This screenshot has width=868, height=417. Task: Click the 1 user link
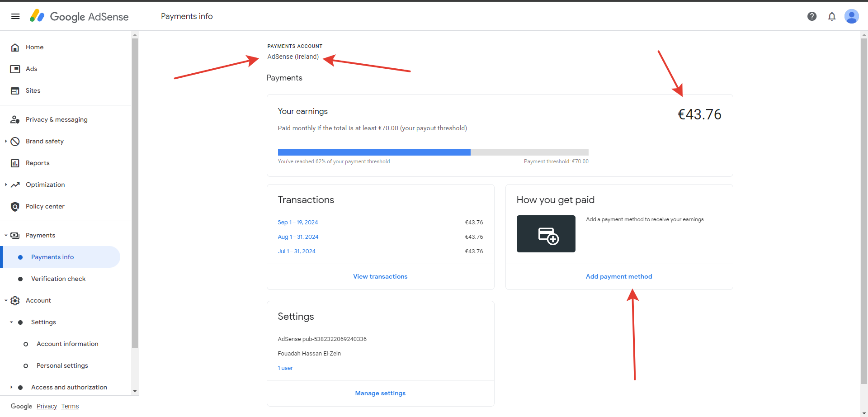(285, 368)
